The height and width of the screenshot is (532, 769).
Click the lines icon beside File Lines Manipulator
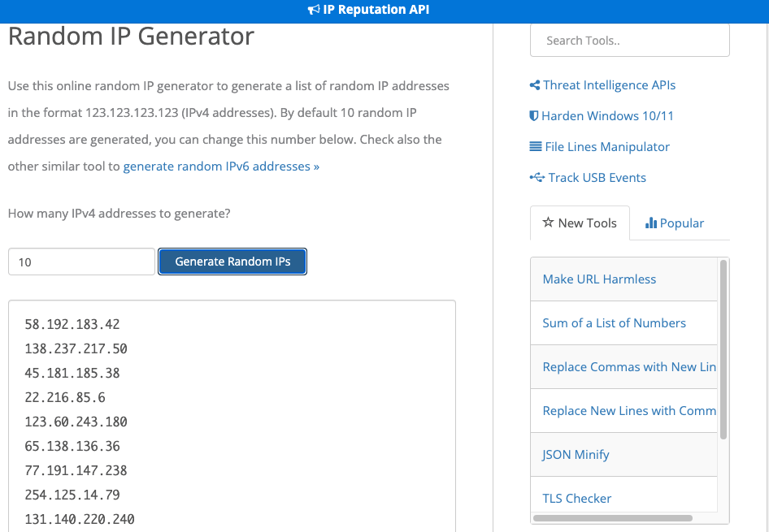[536, 146]
